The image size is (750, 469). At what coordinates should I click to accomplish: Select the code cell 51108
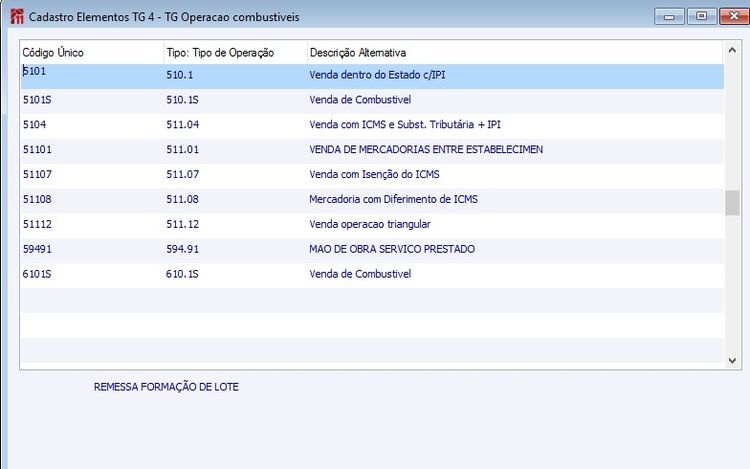pos(37,199)
